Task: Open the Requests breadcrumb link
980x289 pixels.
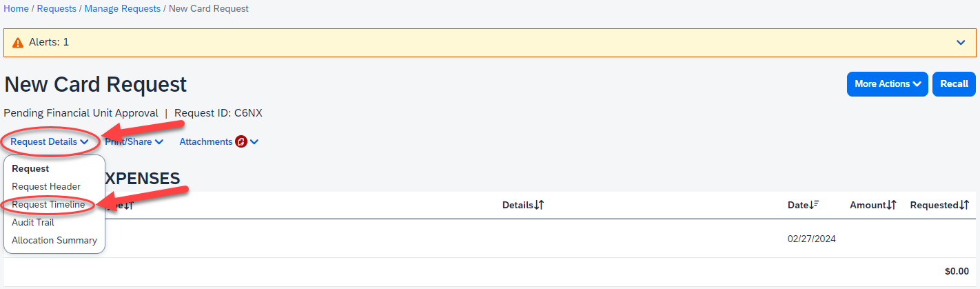Action: (x=57, y=9)
